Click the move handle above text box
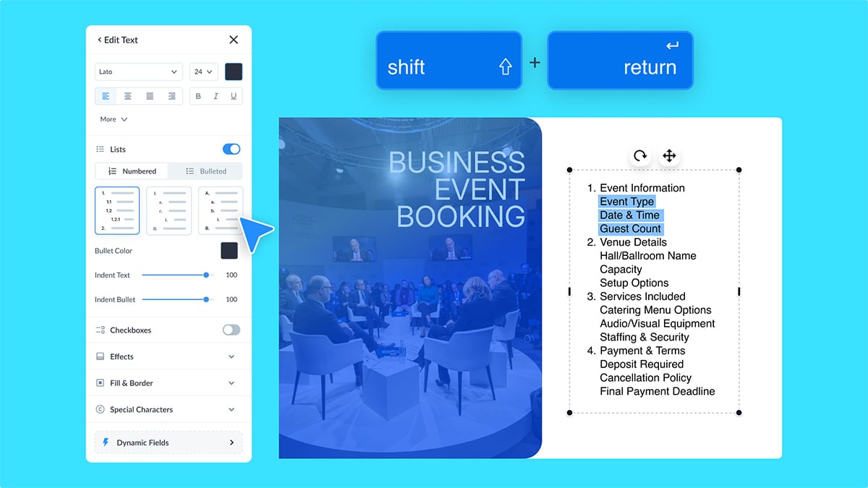The image size is (868, 488). click(x=669, y=155)
